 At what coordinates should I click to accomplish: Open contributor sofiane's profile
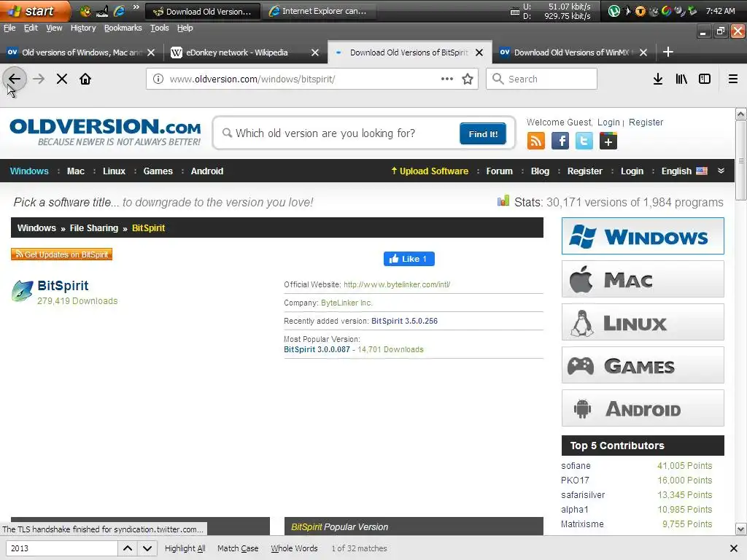(x=576, y=466)
